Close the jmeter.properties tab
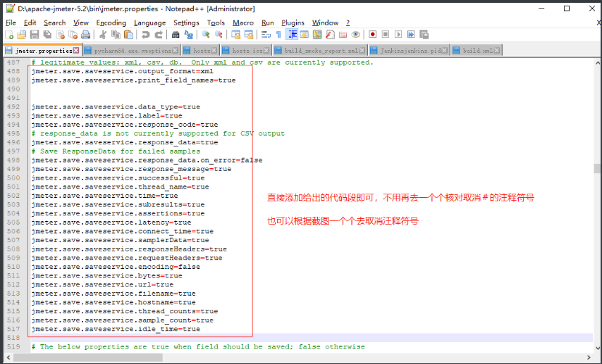This screenshot has height=364, width=602. coord(76,50)
